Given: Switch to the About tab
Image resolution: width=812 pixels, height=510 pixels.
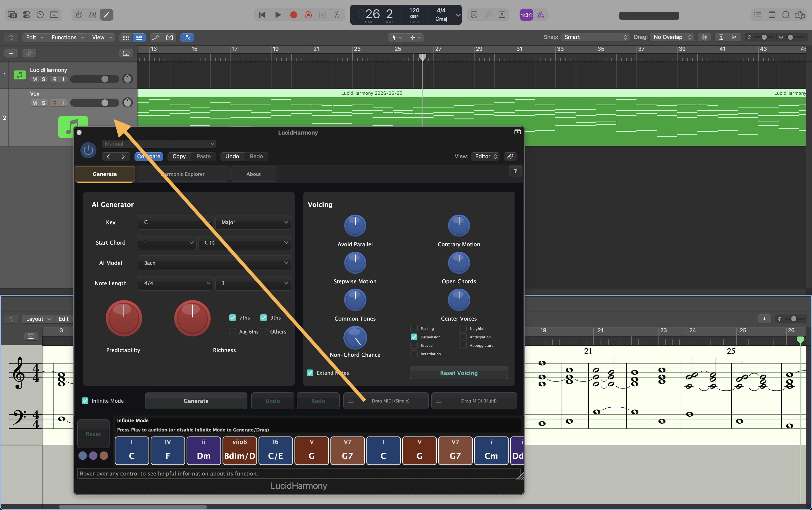Looking at the screenshot, I should tap(254, 174).
